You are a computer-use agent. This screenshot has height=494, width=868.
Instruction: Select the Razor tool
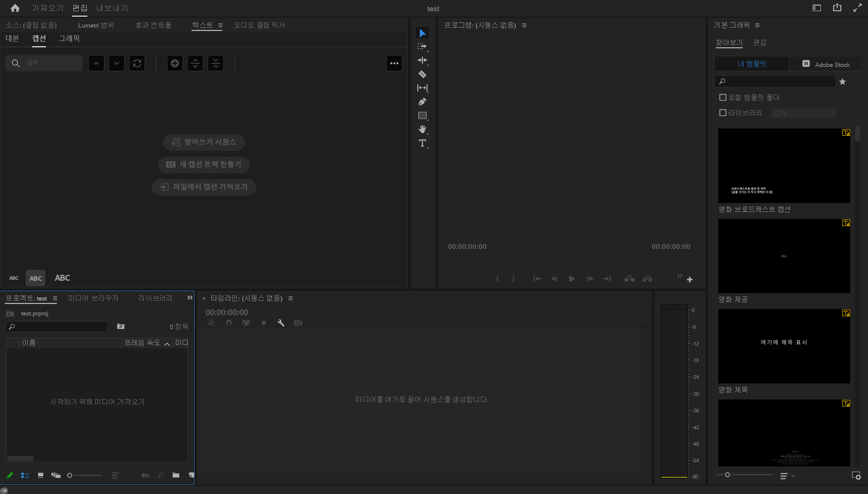click(422, 74)
